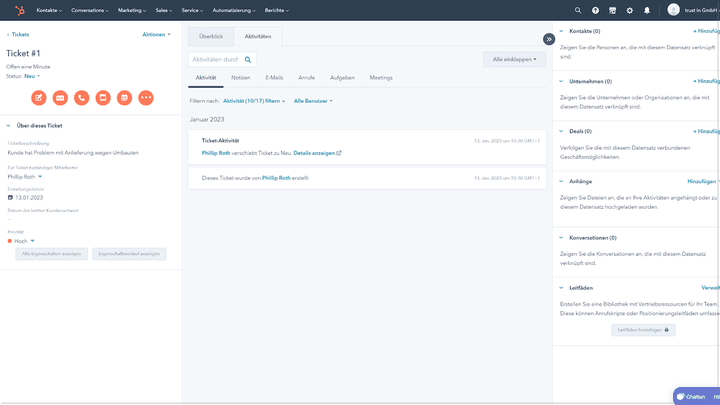Image resolution: width=720 pixels, height=405 pixels.
Task: Switch to the Notizen tab
Action: pos(241,77)
